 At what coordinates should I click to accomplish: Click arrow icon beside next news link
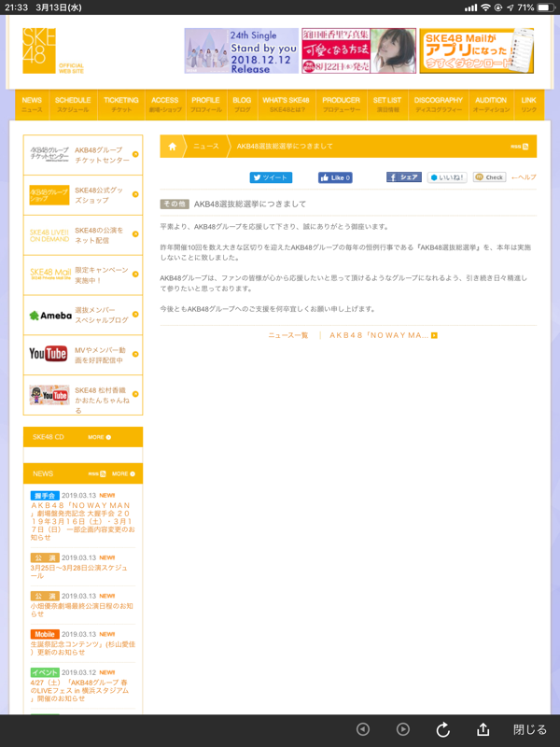[x=434, y=335]
